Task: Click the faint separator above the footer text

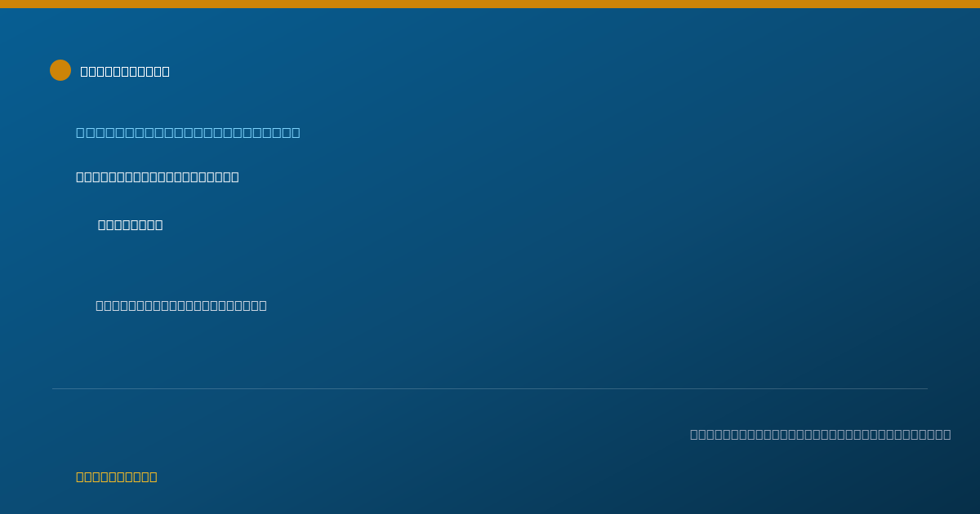Action: pyautogui.click(x=490, y=388)
